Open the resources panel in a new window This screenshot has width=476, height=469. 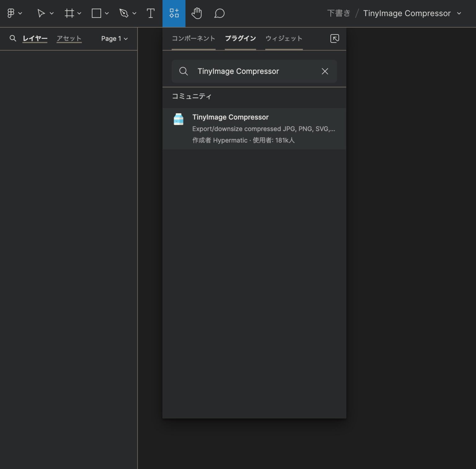334,38
